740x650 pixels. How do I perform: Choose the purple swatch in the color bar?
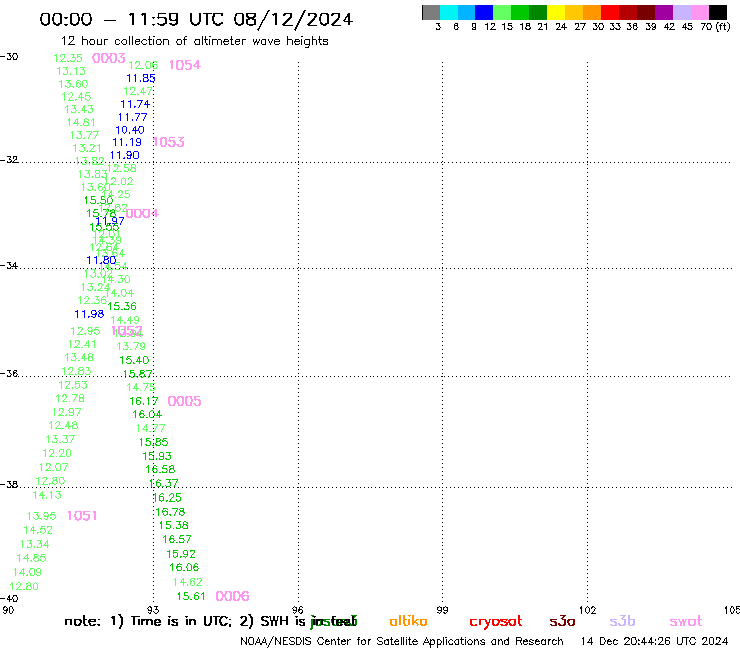coord(664,12)
